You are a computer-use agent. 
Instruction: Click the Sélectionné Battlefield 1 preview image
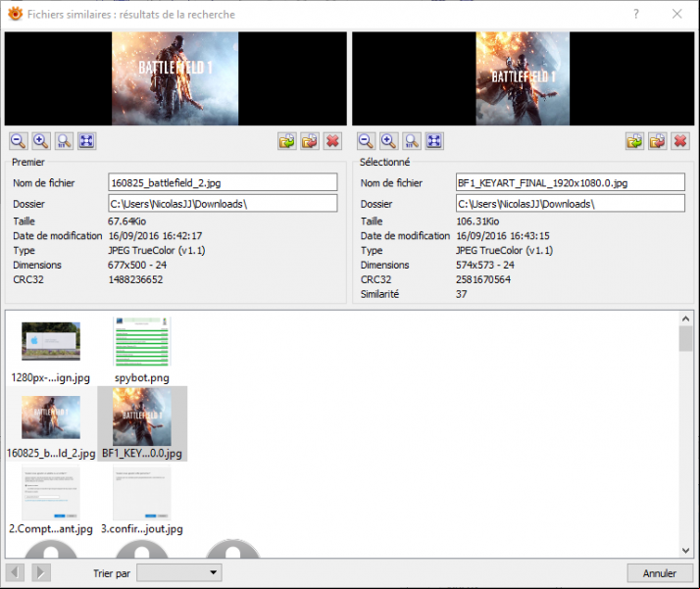523,78
